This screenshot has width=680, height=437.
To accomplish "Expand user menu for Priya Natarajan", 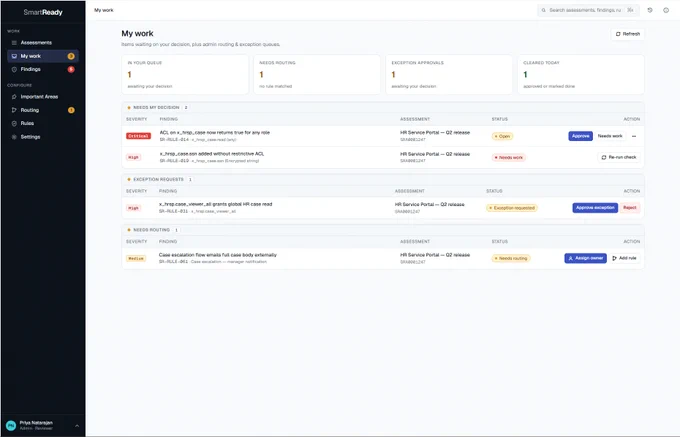I will point(77,426).
